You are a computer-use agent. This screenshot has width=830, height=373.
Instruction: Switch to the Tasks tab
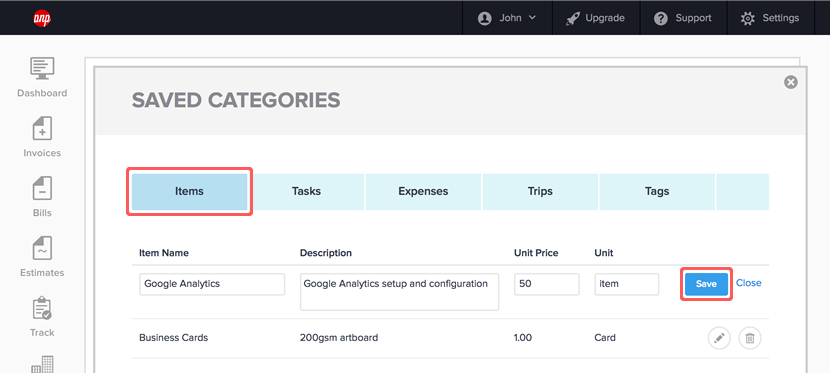[306, 192]
